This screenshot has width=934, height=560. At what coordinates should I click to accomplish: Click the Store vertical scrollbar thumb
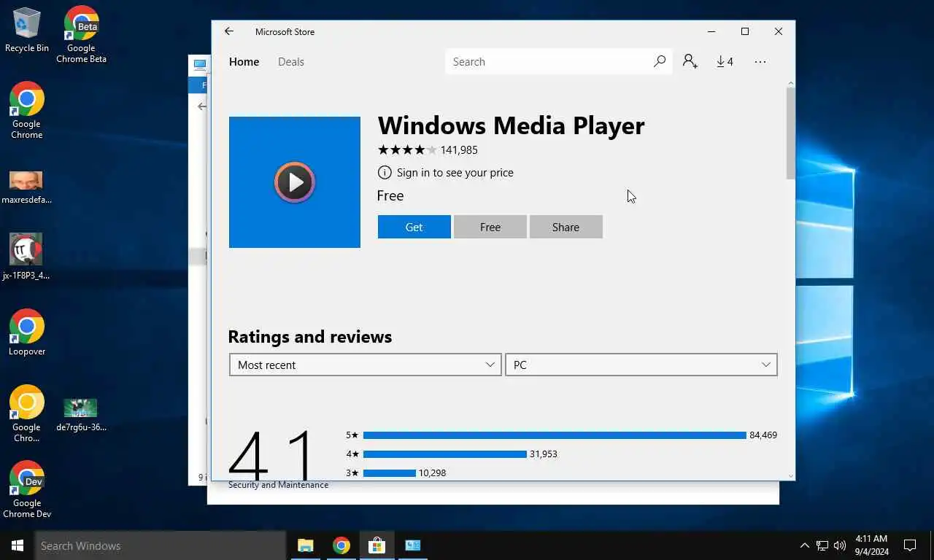coord(790,133)
